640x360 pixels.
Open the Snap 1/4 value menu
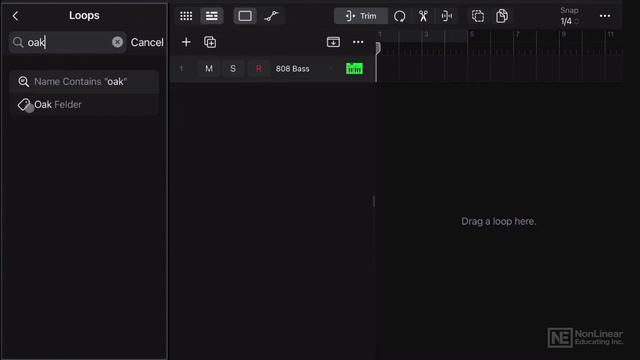[x=569, y=16]
